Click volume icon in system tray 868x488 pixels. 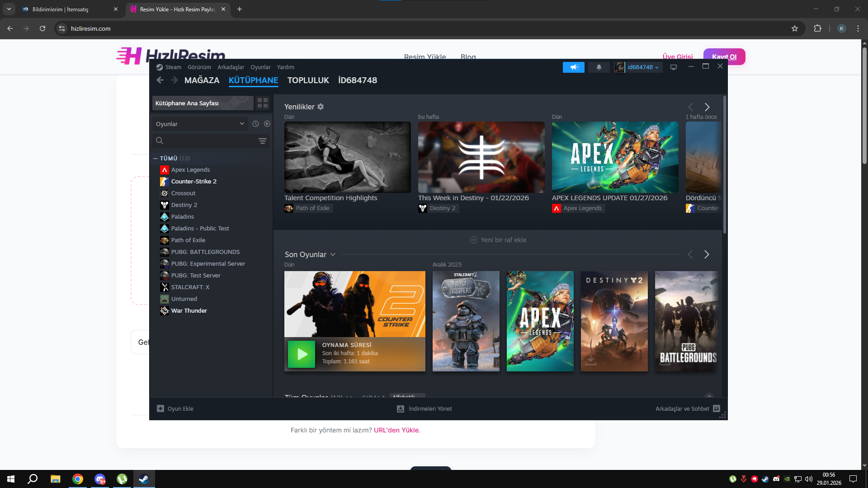point(809,479)
